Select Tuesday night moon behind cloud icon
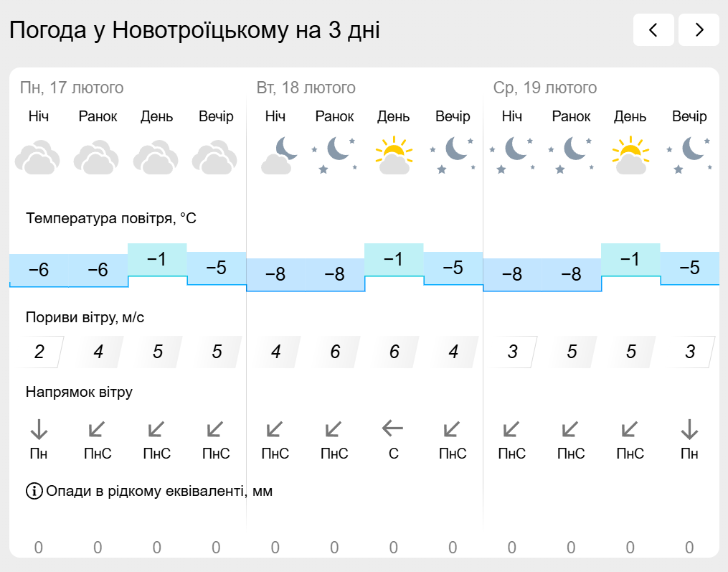728x572 pixels. (280, 156)
